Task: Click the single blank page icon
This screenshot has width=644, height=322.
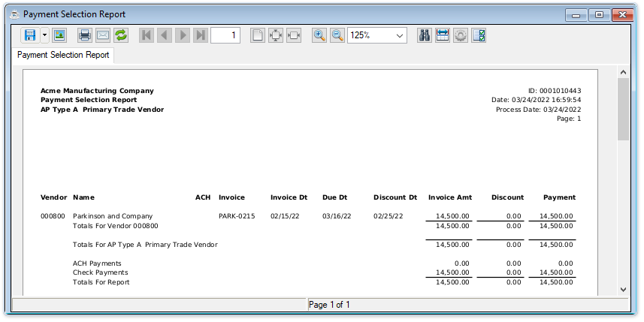Action: coord(258,35)
